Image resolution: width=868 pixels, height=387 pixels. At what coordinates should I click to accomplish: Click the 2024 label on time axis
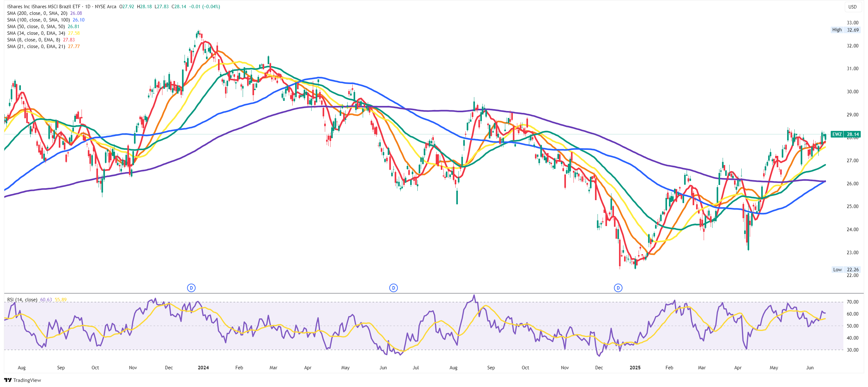[x=203, y=367]
